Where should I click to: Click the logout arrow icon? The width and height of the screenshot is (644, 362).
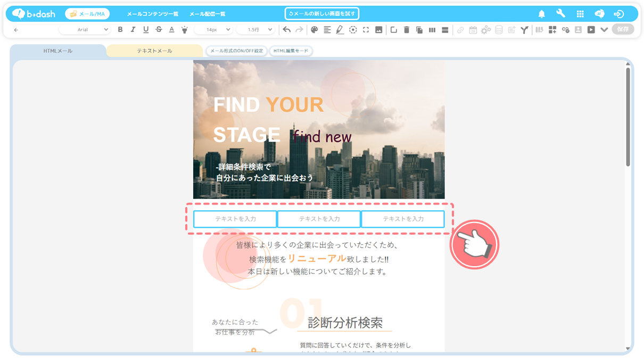click(618, 14)
